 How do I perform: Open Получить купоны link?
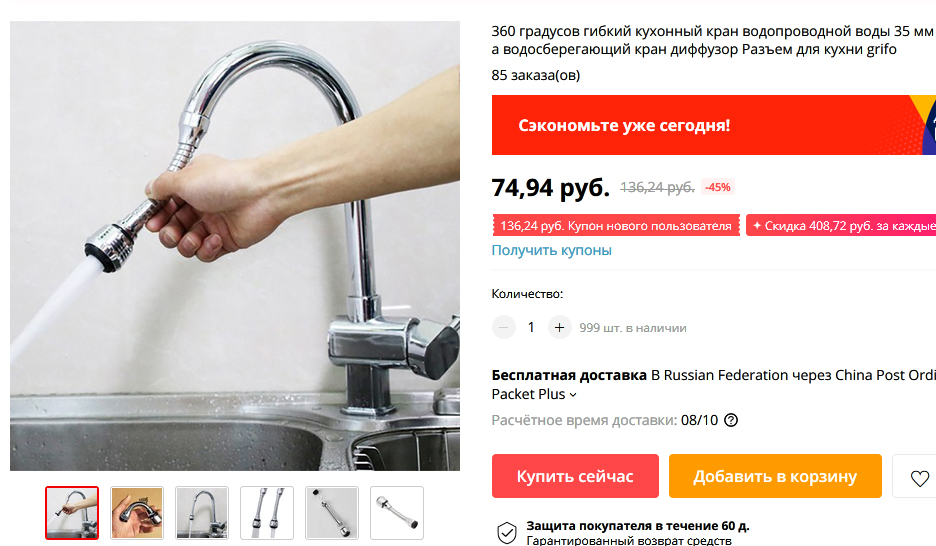pyautogui.click(x=552, y=250)
